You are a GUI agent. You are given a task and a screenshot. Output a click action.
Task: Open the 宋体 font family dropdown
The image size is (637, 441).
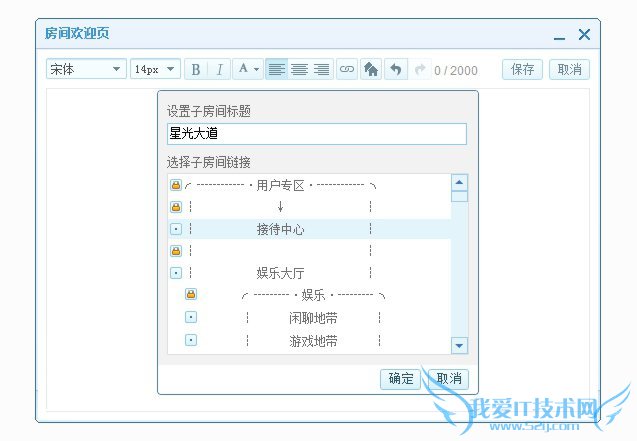point(86,69)
